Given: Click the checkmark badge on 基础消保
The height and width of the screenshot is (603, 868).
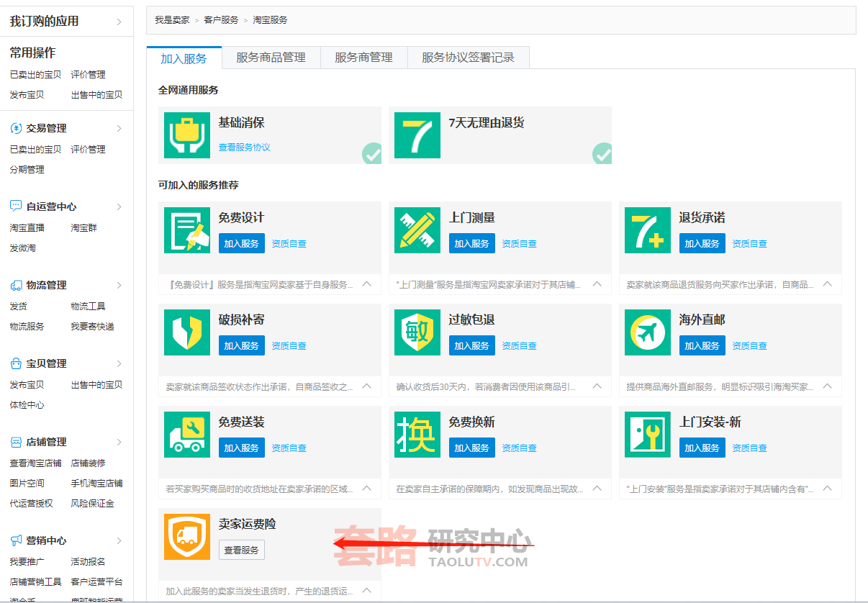Looking at the screenshot, I should pos(371,153).
